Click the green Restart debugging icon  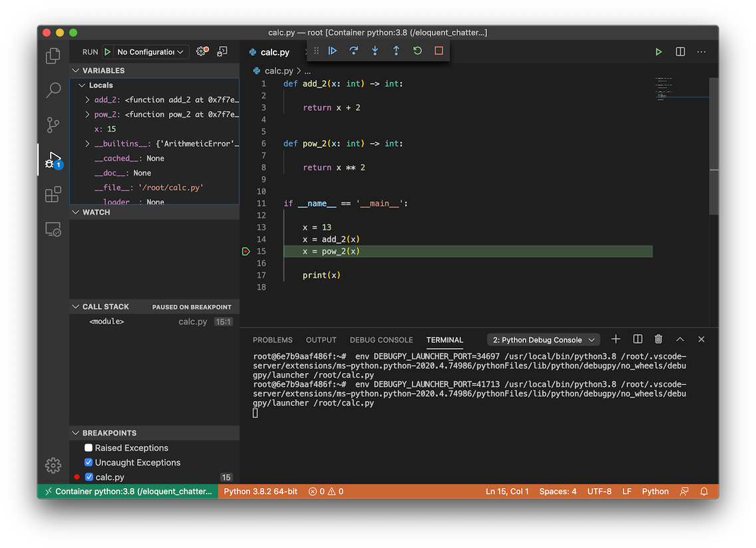[x=417, y=51]
